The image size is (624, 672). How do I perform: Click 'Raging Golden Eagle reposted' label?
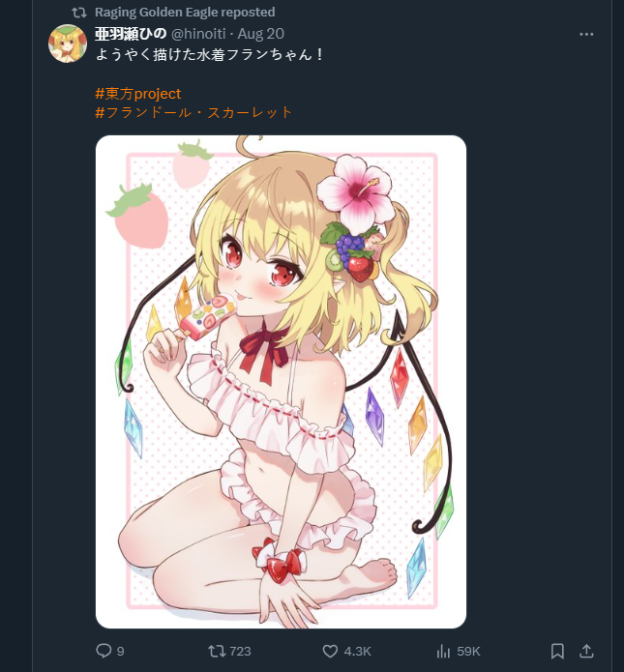tap(185, 12)
